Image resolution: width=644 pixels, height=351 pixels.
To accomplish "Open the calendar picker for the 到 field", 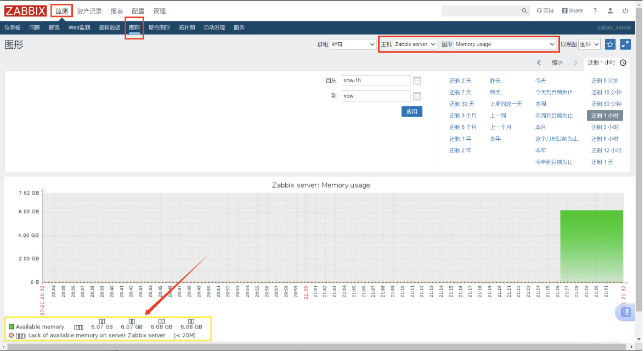I will pyautogui.click(x=417, y=96).
